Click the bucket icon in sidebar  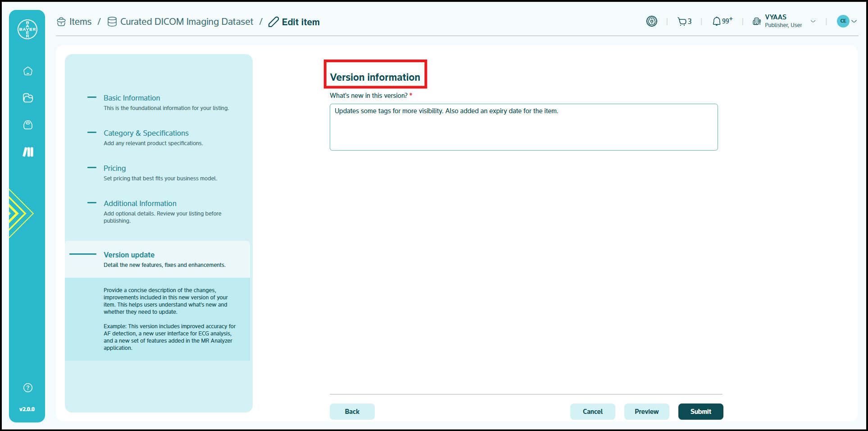pos(28,125)
